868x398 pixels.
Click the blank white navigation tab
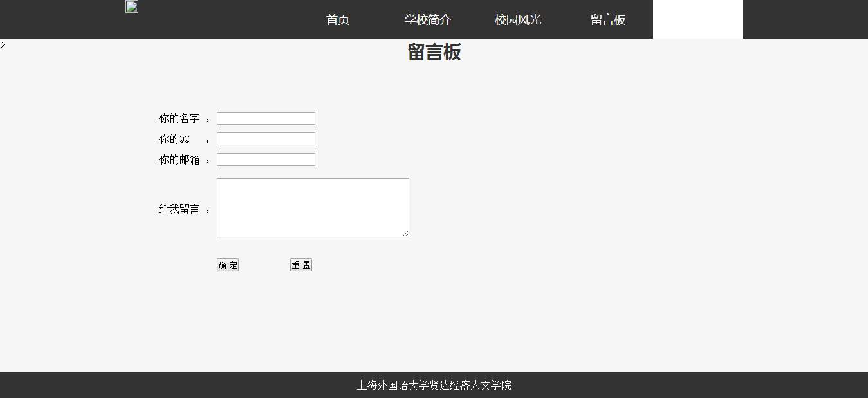click(x=698, y=19)
